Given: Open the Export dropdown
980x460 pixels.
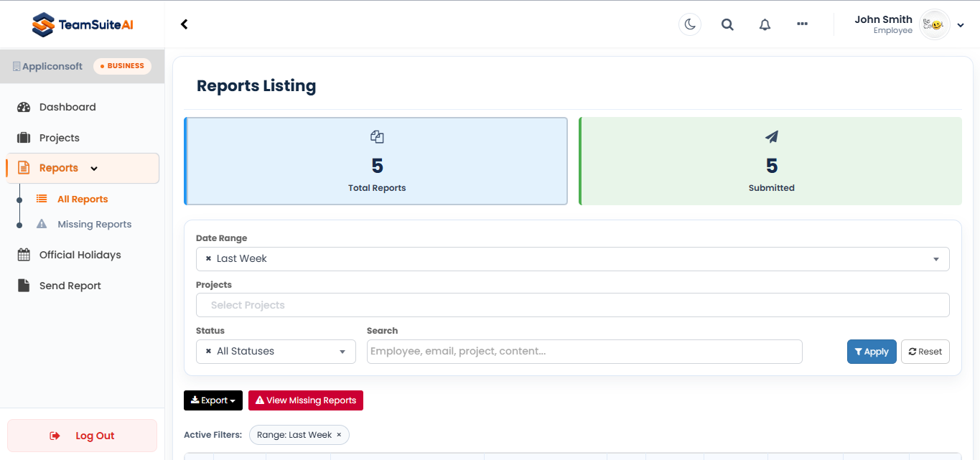Looking at the screenshot, I should pyautogui.click(x=213, y=400).
